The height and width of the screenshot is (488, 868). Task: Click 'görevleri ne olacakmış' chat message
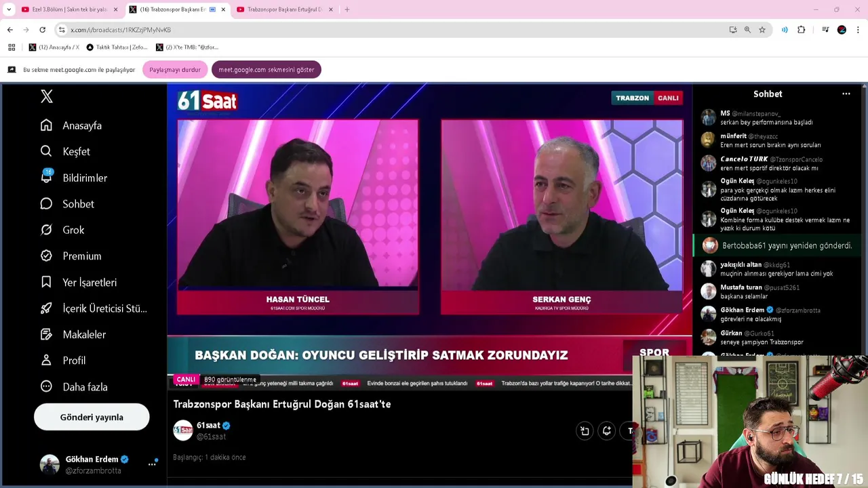(x=751, y=319)
